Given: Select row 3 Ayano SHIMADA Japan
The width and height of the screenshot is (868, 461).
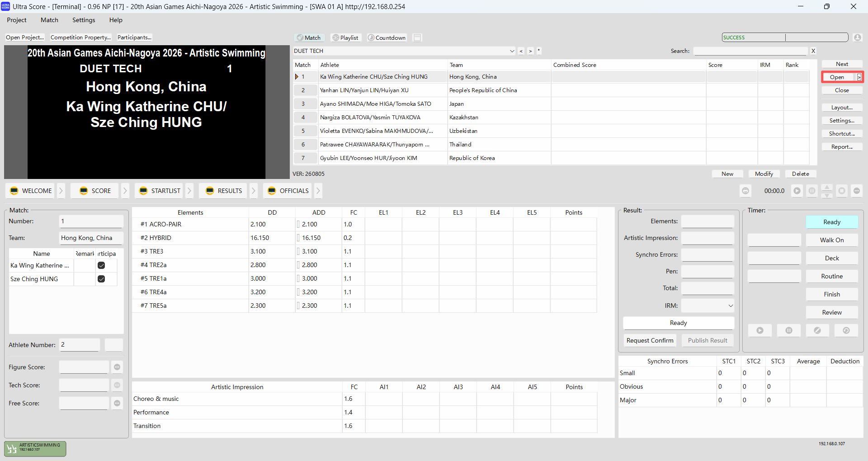Looking at the screenshot, I should click(552, 104).
